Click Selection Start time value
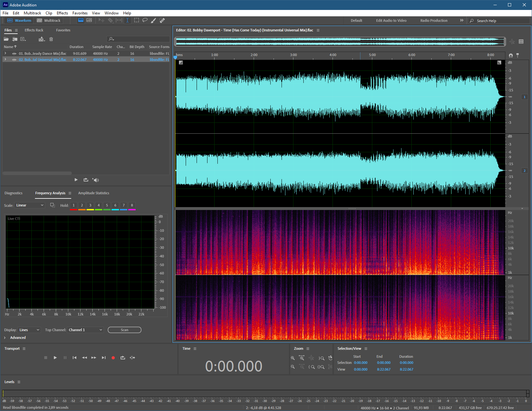The height and width of the screenshot is (411, 532). coord(361,363)
